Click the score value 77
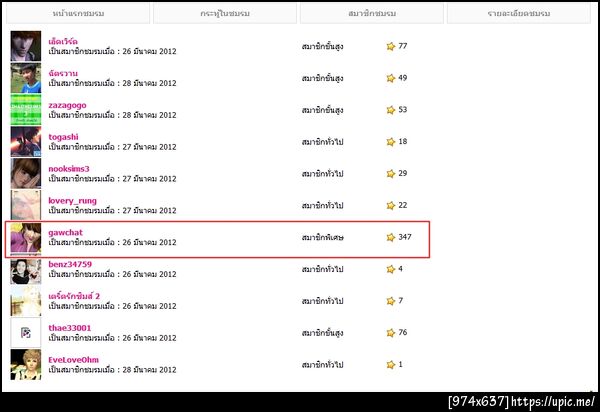This screenshot has height=412, width=600. (403, 46)
